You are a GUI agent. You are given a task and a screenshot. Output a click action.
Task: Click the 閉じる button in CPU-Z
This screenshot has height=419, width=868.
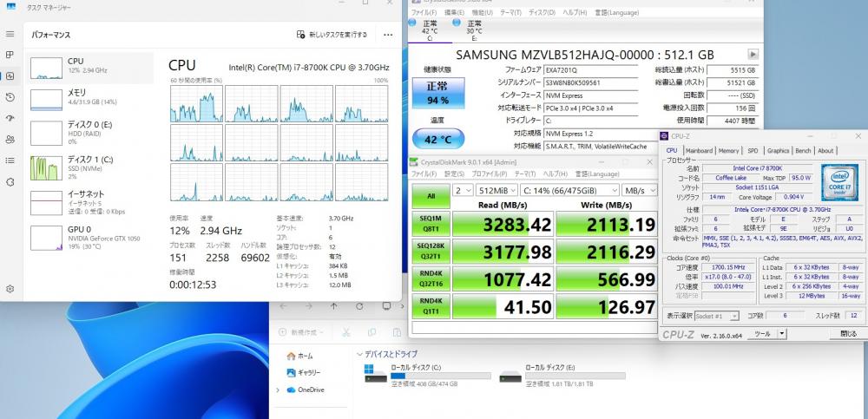tap(847, 334)
